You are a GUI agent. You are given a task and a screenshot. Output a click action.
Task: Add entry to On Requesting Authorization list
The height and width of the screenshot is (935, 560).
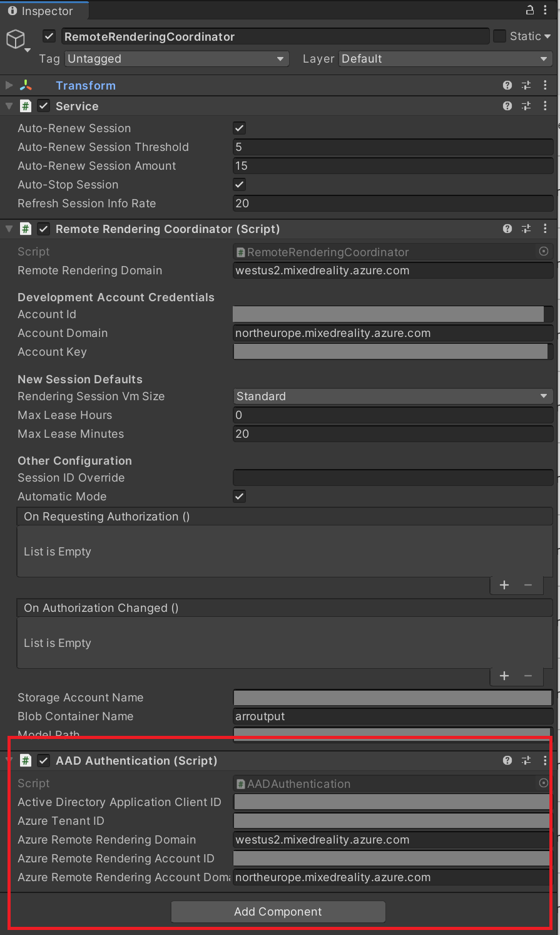(504, 585)
